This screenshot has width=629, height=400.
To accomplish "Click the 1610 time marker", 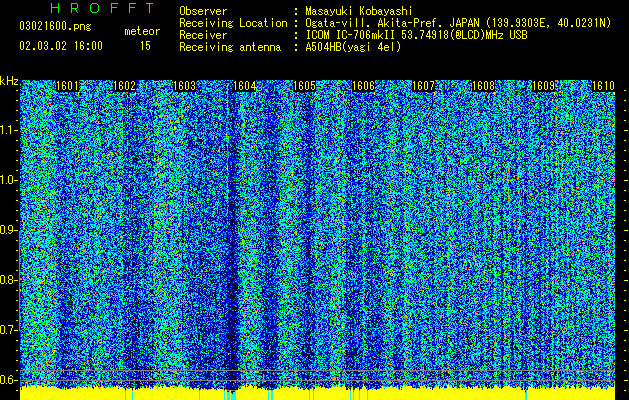I will (x=603, y=86).
